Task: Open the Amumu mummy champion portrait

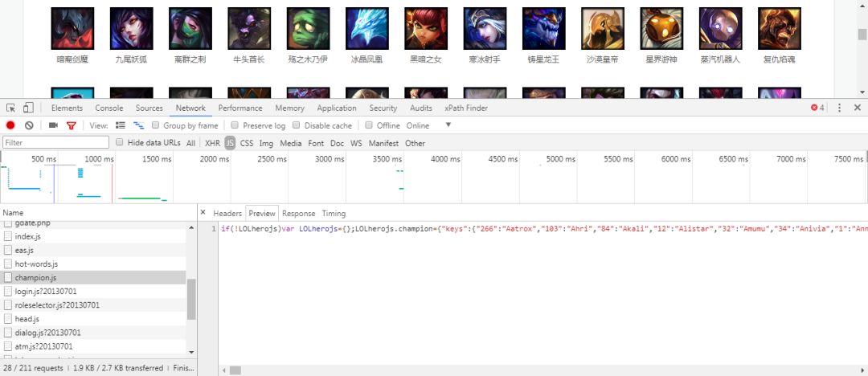Action: click(x=309, y=28)
